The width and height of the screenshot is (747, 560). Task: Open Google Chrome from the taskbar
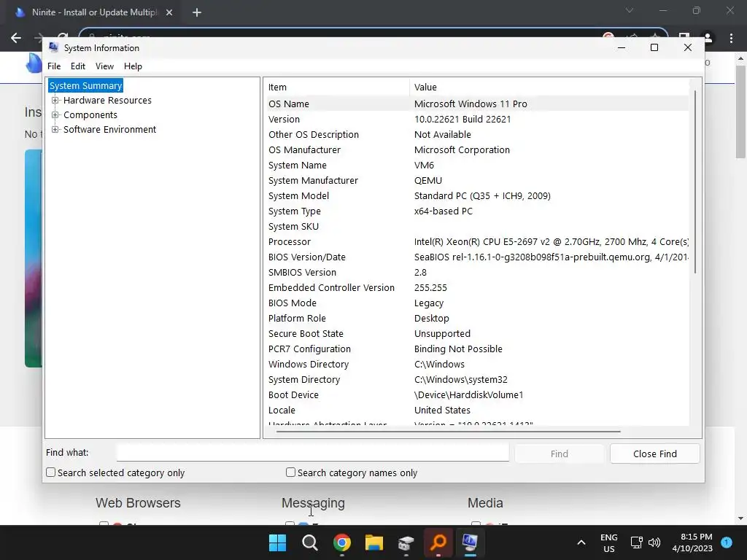(x=341, y=542)
